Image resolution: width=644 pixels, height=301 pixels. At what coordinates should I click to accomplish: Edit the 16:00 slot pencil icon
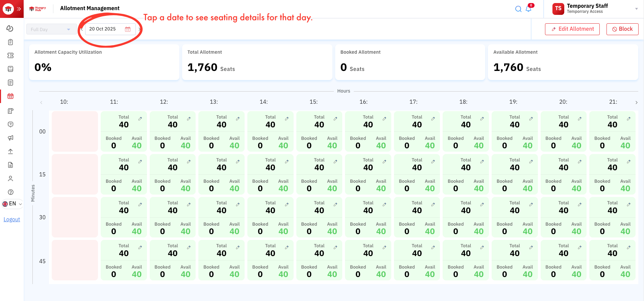[x=384, y=119]
